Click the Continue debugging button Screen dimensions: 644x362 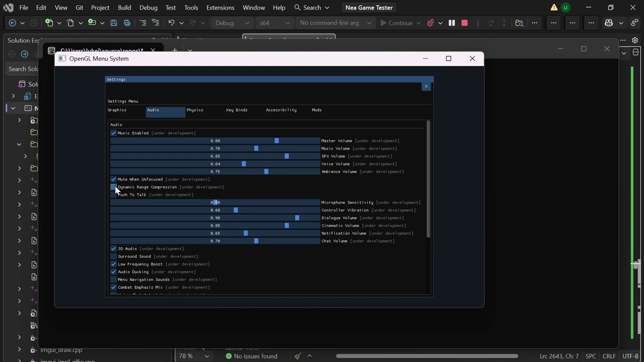click(396, 23)
